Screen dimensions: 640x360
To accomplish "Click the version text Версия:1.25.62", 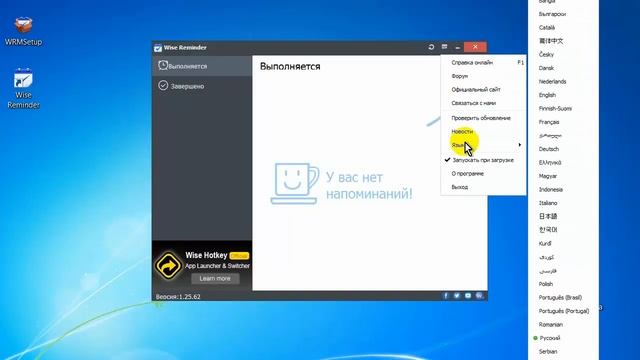I will pos(178,297).
